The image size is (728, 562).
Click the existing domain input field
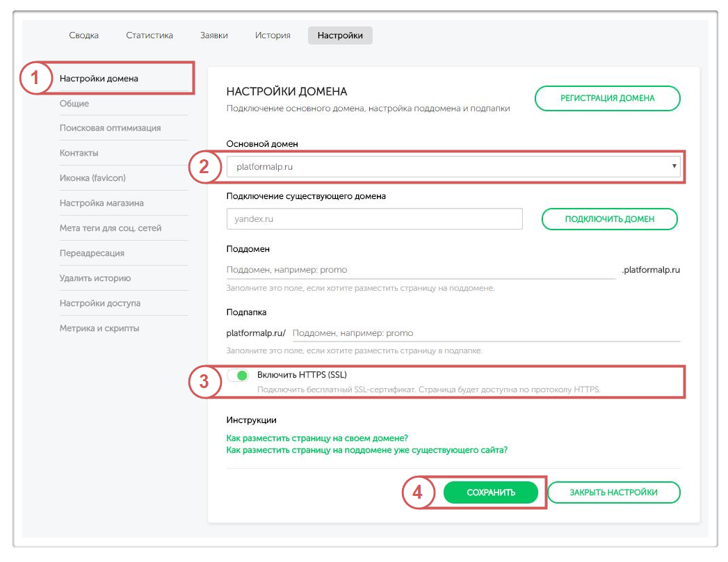point(374,218)
